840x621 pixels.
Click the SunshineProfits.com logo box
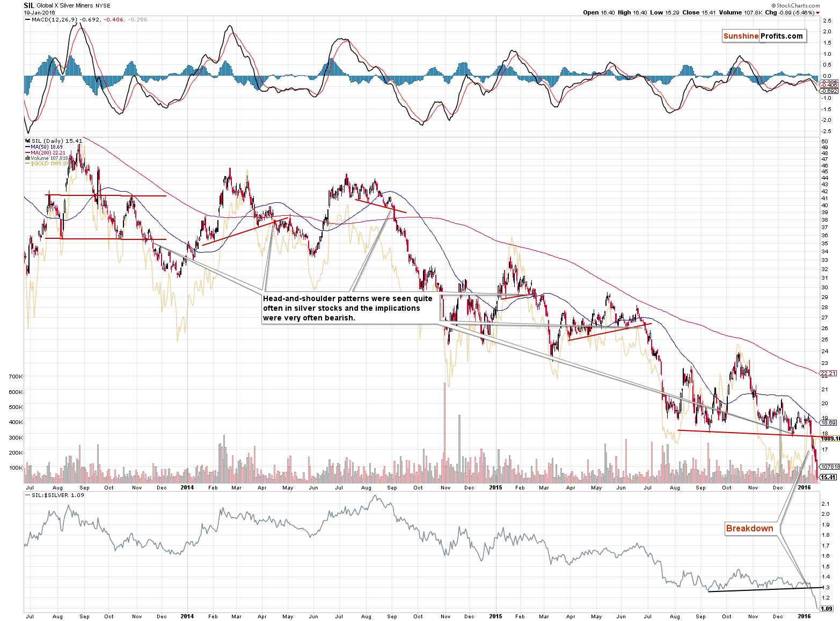(763, 36)
